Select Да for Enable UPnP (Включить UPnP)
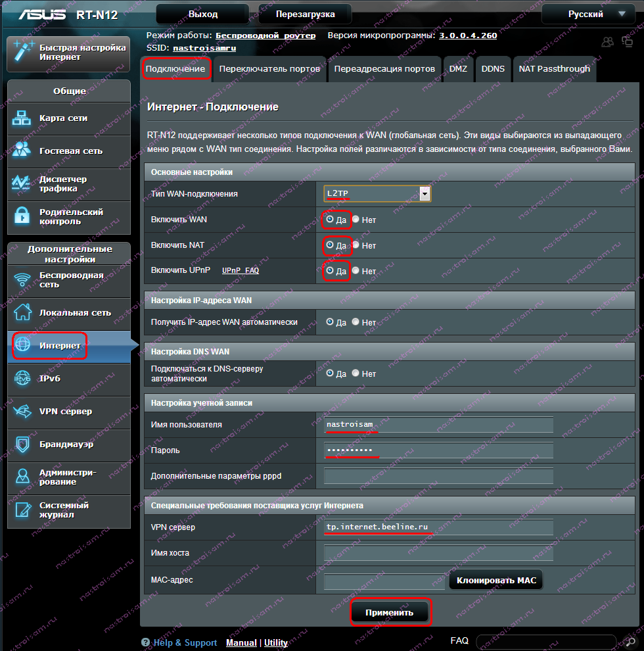644x651 pixels. (330, 271)
